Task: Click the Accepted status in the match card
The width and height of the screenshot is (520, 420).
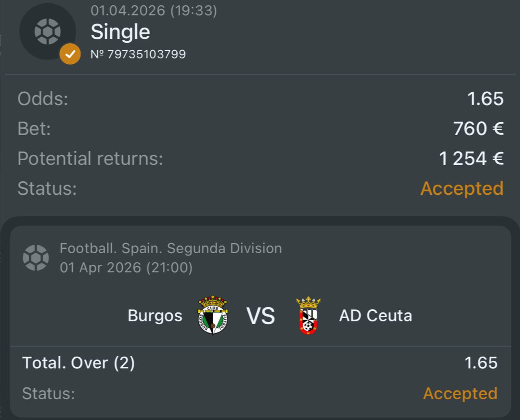Action: point(460,393)
